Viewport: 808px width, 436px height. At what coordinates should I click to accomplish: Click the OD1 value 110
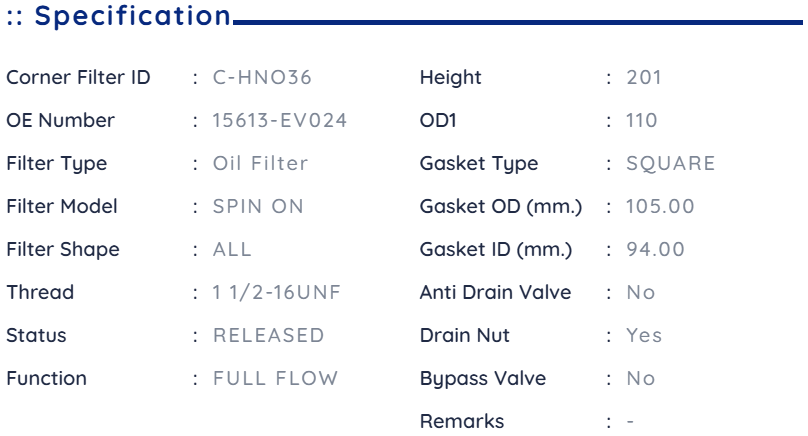coord(642,121)
